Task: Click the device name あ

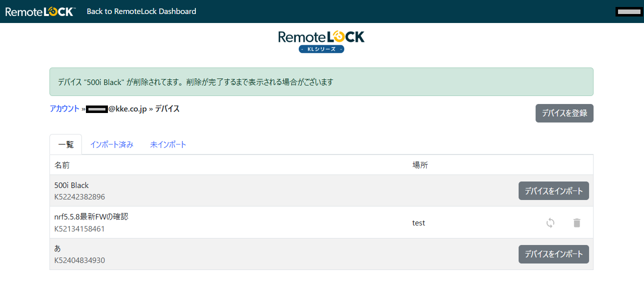Action: click(58, 248)
